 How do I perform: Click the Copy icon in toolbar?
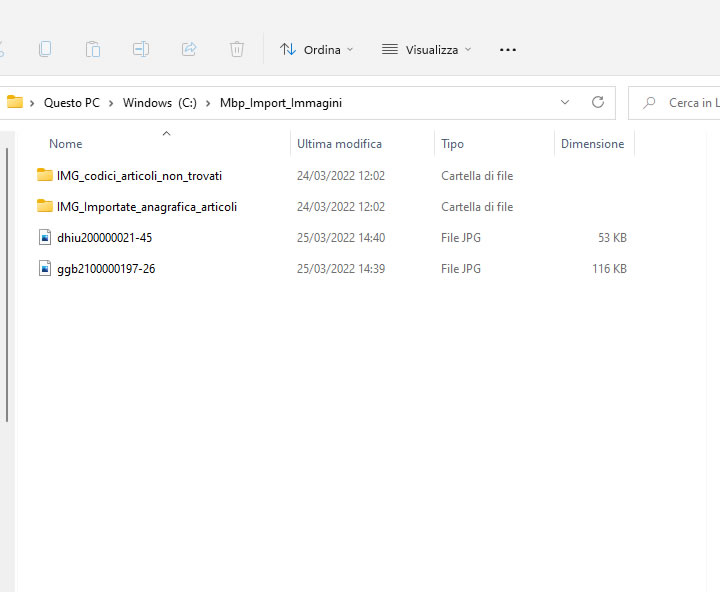click(45, 49)
